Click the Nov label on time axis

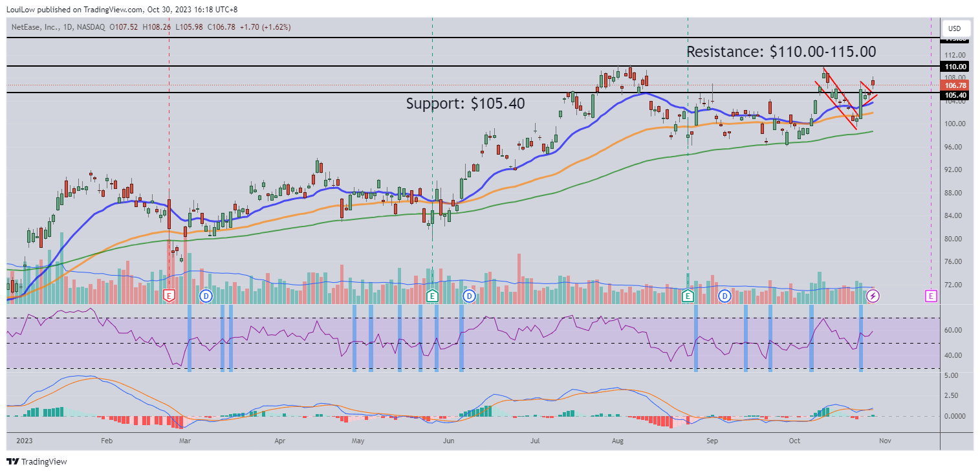(x=885, y=441)
